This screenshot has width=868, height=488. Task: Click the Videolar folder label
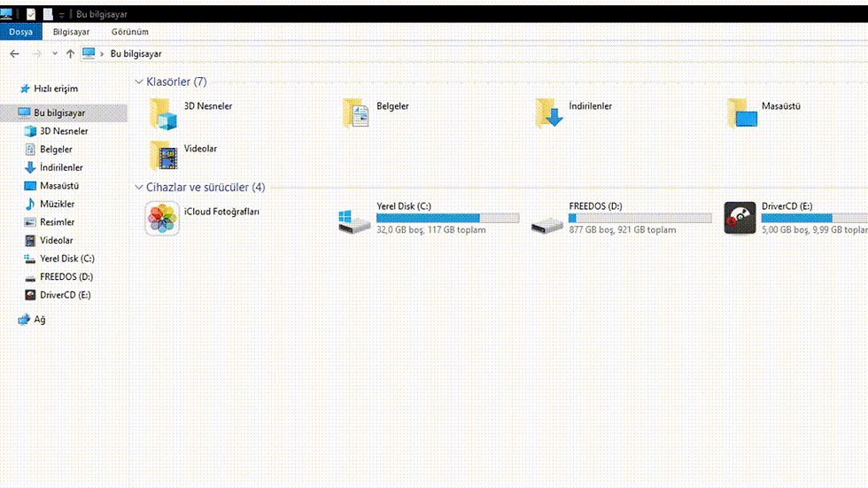point(200,149)
